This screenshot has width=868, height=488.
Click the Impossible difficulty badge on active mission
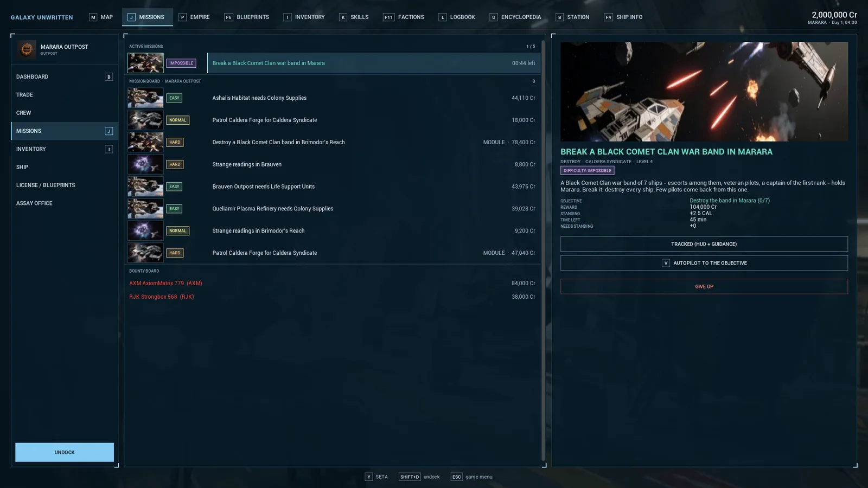click(181, 63)
